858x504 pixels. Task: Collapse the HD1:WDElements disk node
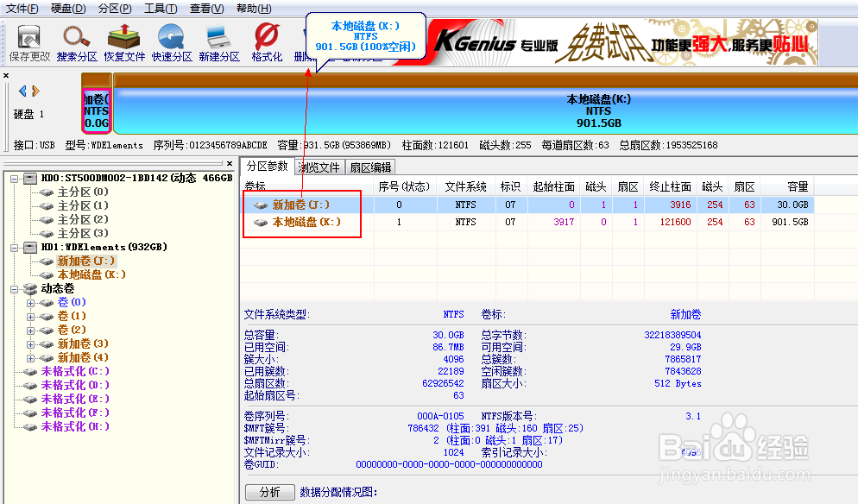coord(14,248)
